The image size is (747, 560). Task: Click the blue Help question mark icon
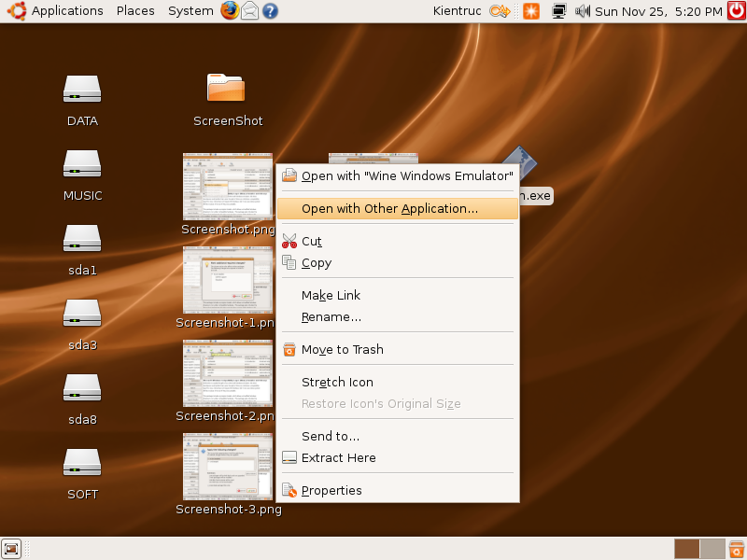(270, 11)
